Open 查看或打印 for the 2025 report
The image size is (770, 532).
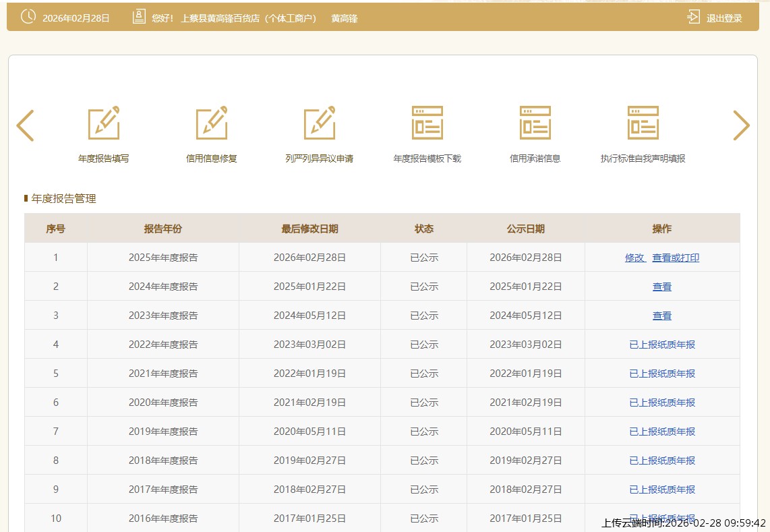[x=676, y=258]
